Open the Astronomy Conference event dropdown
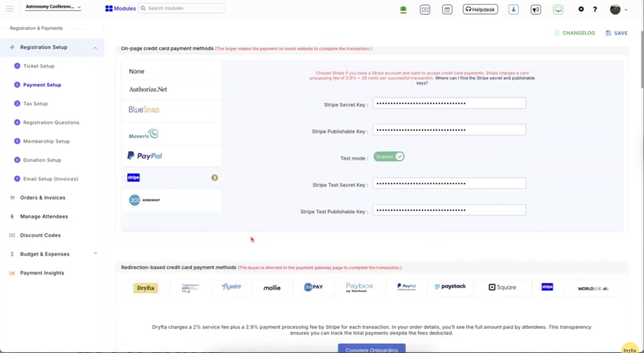Viewport: 644px width, 353px height. 53,7
